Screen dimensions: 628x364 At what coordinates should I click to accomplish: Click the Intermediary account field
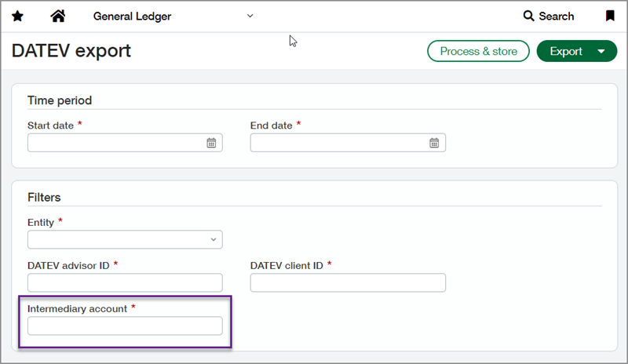coord(125,326)
